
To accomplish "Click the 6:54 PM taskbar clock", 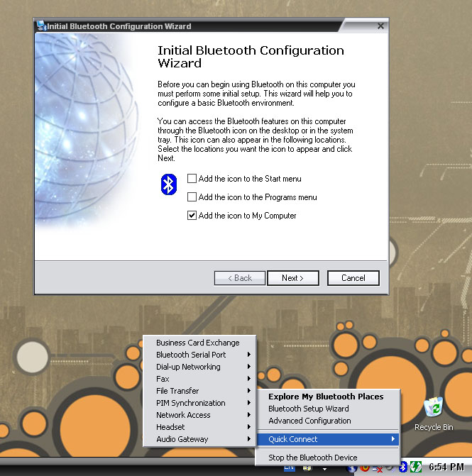I will point(446,467).
